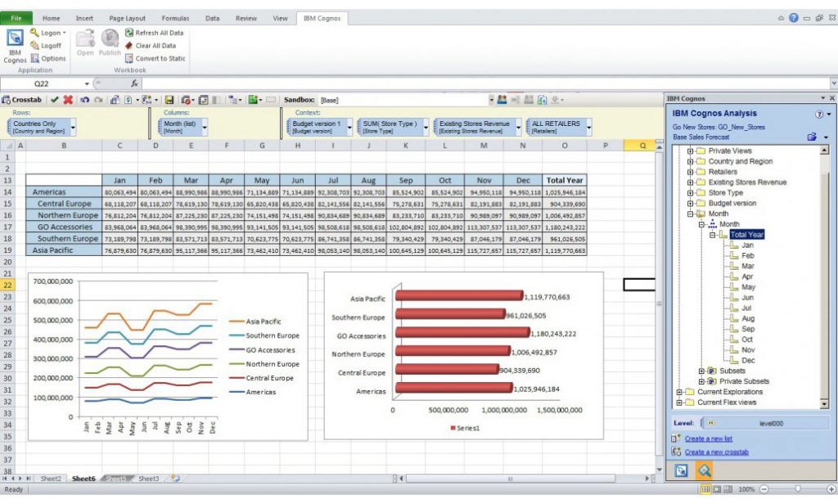838x504 pixels.
Task: Expand the Private Views tree folder
Action: [690, 151]
